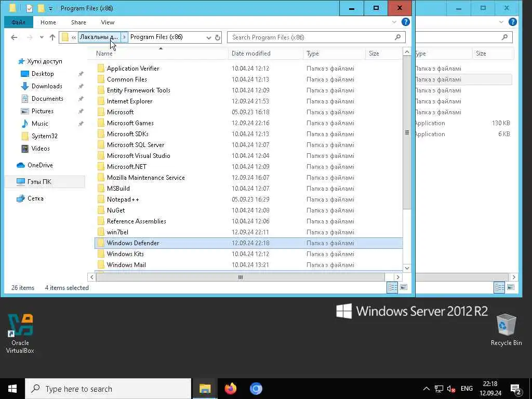This screenshot has width=532, height=399.
Task: Show hidden system tray icons chevron
Action: pyautogui.click(x=427, y=389)
